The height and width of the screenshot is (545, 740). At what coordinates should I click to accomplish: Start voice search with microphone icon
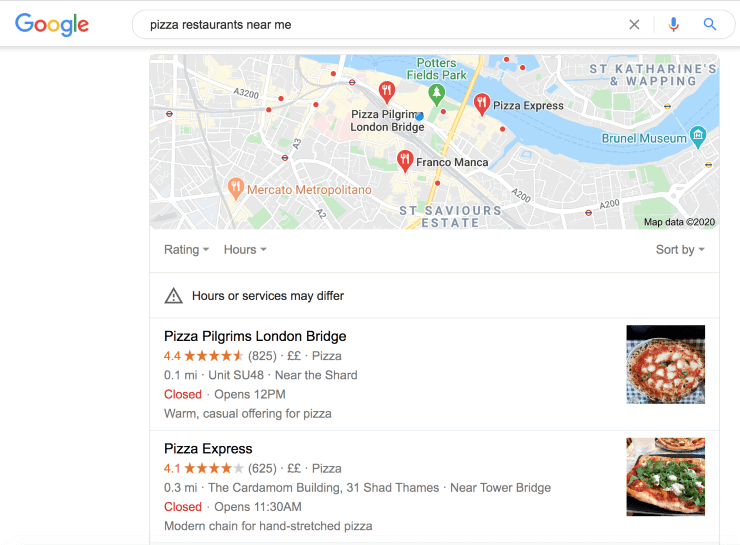pyautogui.click(x=673, y=24)
